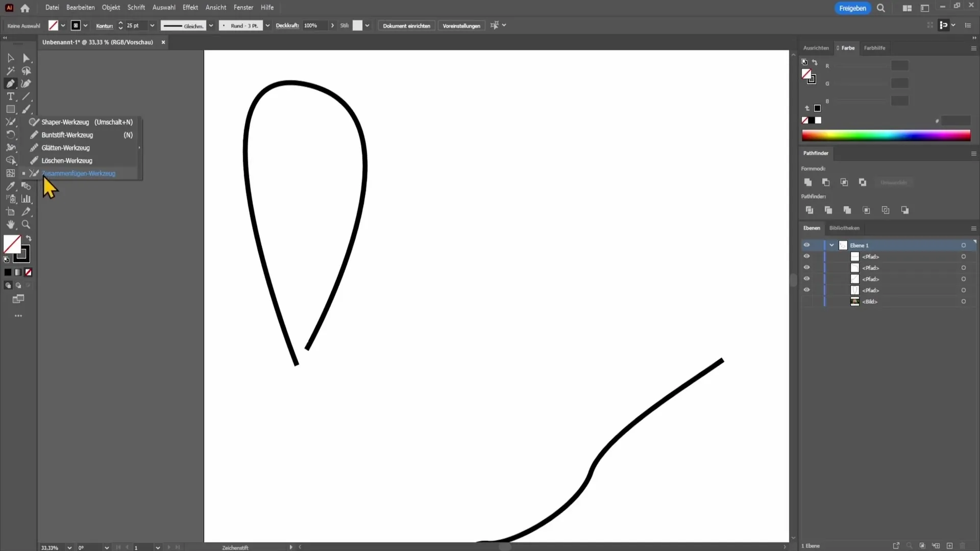Screen dimensions: 980x551
Task: Open the Rund - 3 Pt. brush dropdown
Action: 267,26
